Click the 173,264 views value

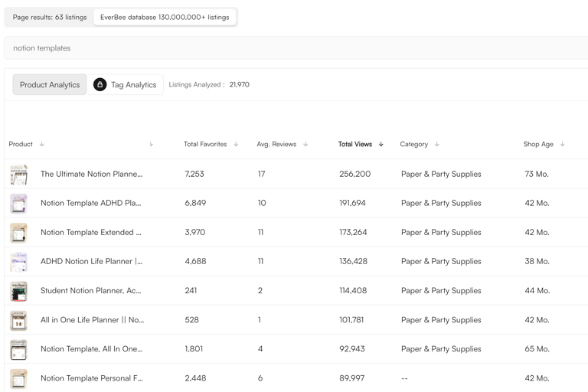pyautogui.click(x=353, y=232)
